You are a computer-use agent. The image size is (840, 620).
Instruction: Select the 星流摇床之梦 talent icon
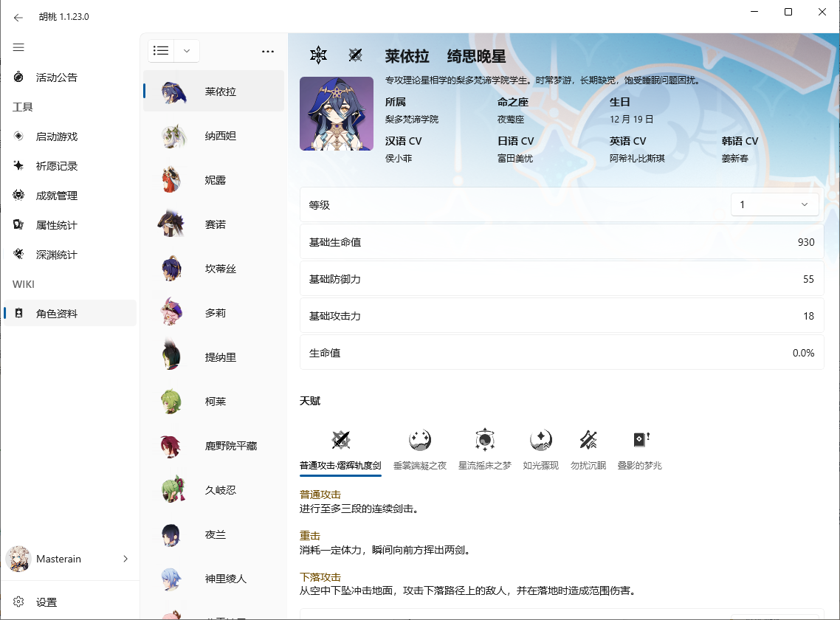pyautogui.click(x=484, y=441)
